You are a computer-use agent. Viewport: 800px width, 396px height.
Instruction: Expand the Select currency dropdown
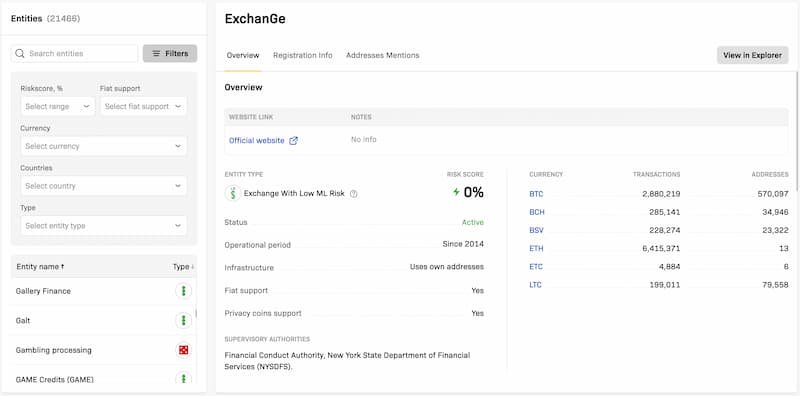tap(104, 146)
